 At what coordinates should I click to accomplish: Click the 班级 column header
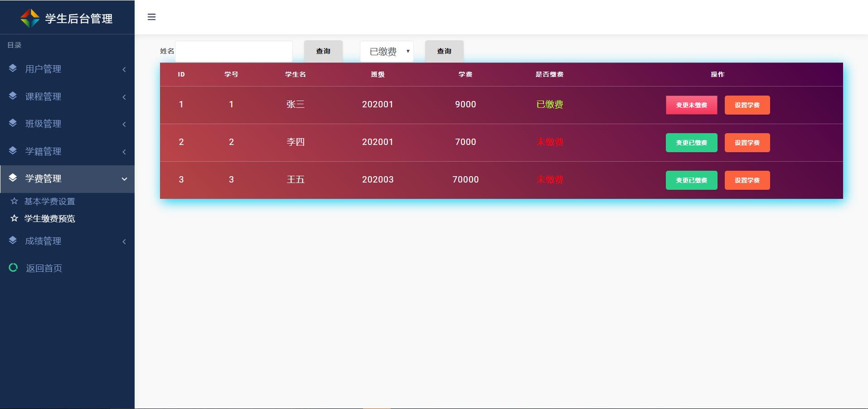coord(378,74)
